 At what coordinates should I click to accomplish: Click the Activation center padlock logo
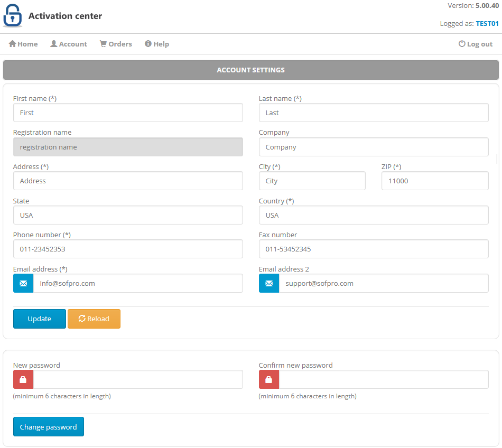tap(13, 15)
